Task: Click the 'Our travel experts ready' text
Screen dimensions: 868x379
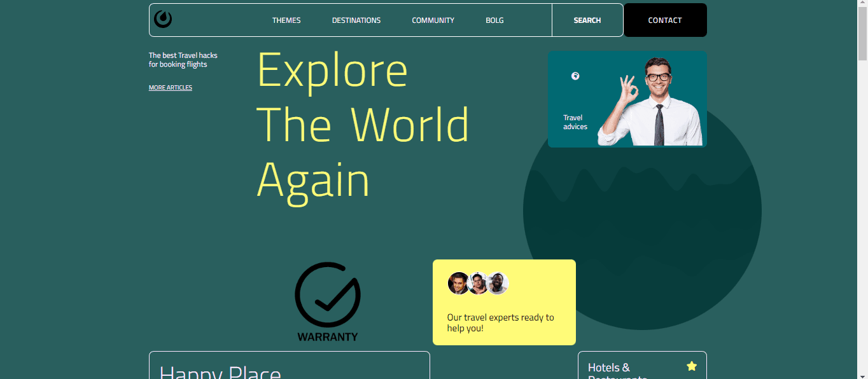Action: (500, 322)
